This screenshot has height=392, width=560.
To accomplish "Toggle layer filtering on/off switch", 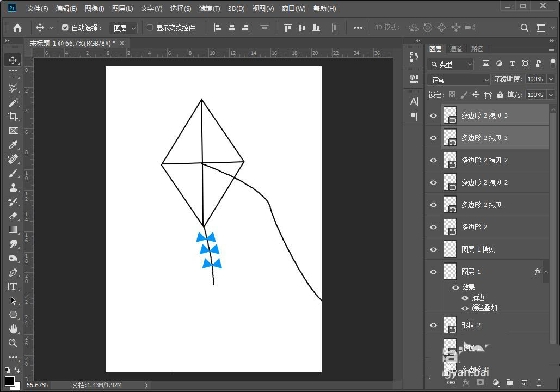I will 553,63.
